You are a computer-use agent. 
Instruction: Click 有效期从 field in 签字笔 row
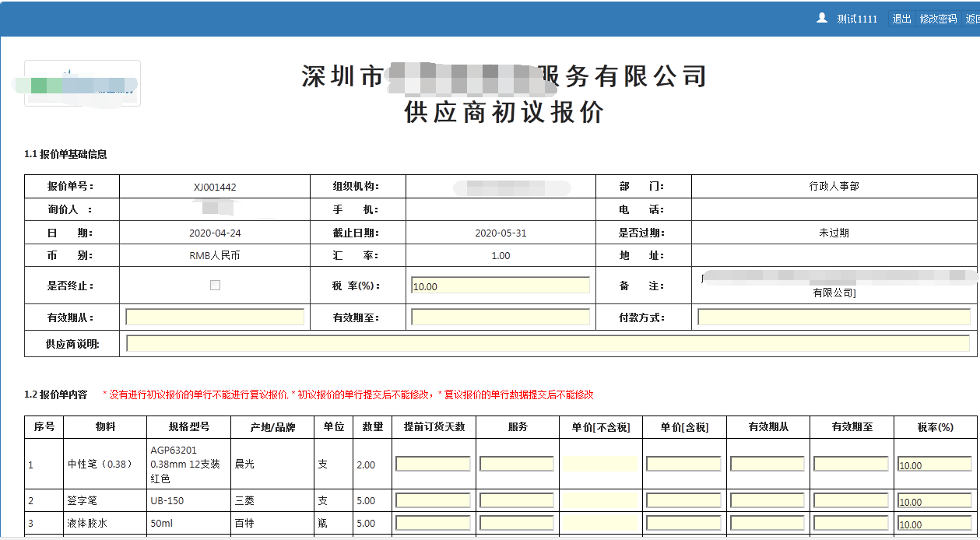767,500
